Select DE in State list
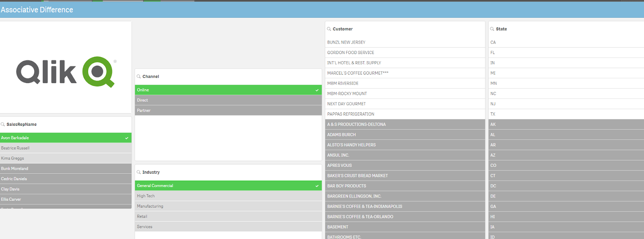This screenshot has height=239, width=644. coord(566,196)
